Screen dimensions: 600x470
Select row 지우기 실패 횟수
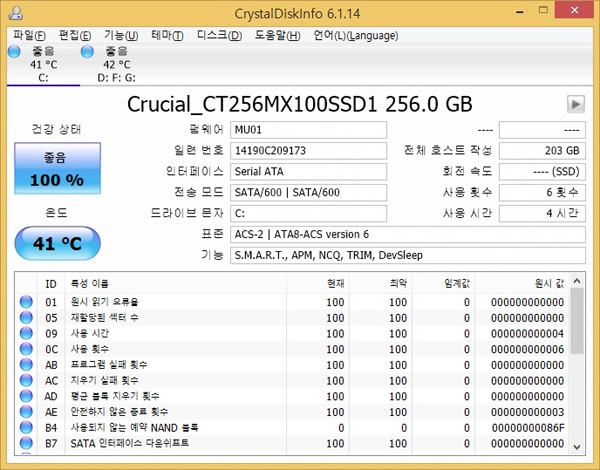[x=292, y=380]
